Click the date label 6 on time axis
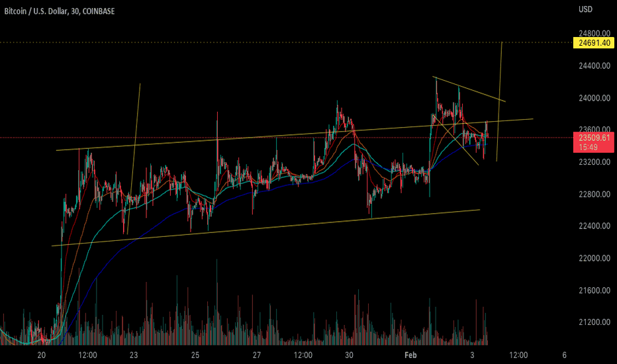The height and width of the screenshot is (364, 617). pyautogui.click(x=564, y=355)
